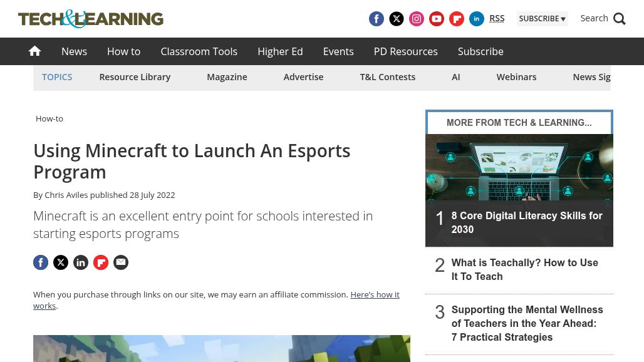This screenshot has height=362, width=644.
Task: Open 'Supporting the Mental Wellness of Teachers' article
Action: 527,323
